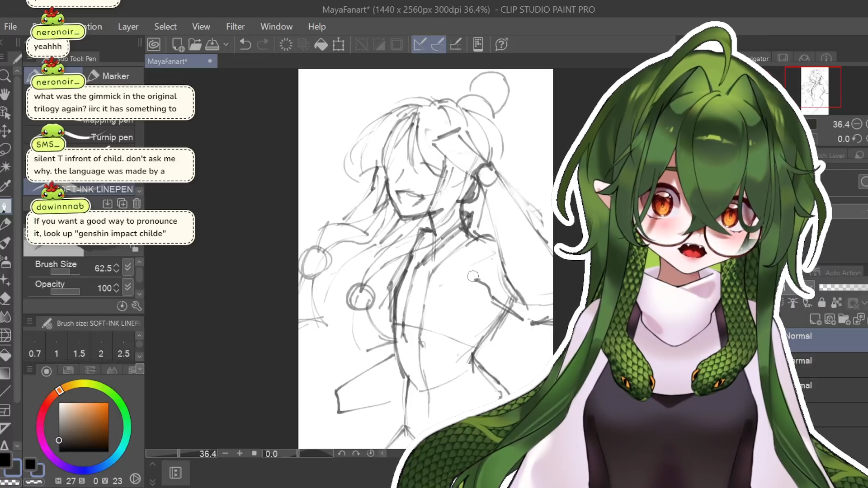Select the Auto Select magic wand tool
This screenshot has height=488, width=868.
(x=5, y=167)
